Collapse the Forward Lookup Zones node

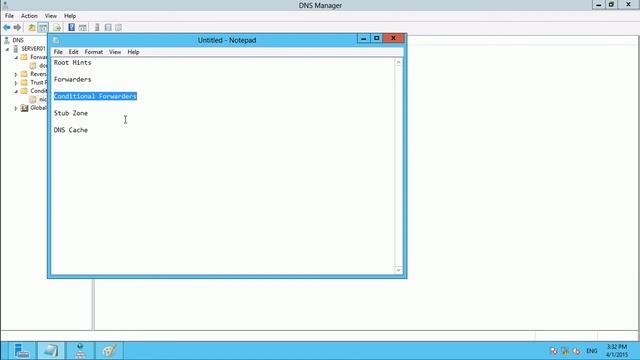coord(16,58)
